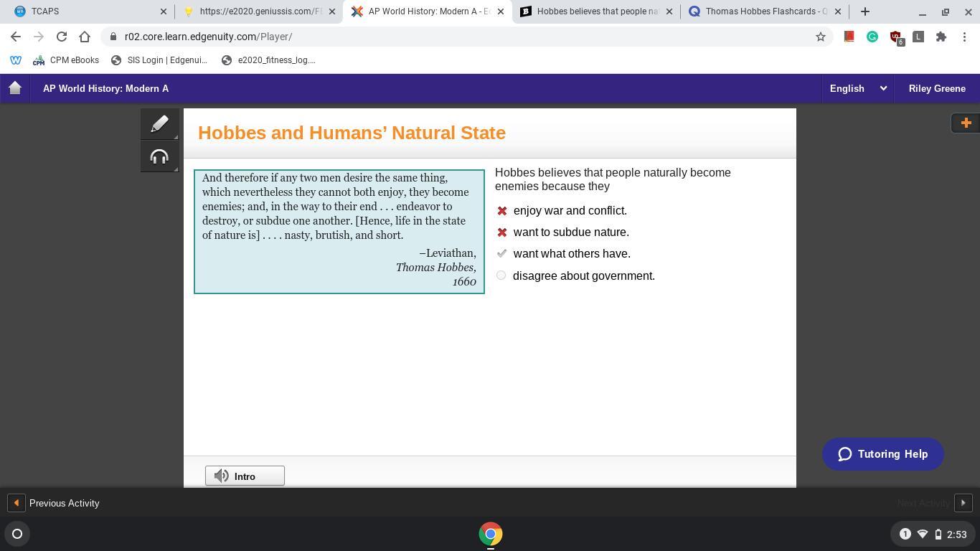Click the home icon in course header
The height and width of the screenshot is (551, 980).
click(x=15, y=88)
